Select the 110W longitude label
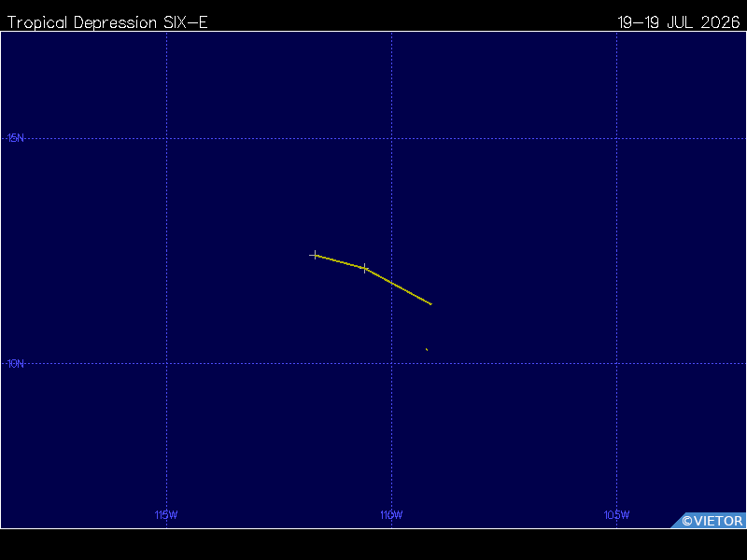 [391, 515]
